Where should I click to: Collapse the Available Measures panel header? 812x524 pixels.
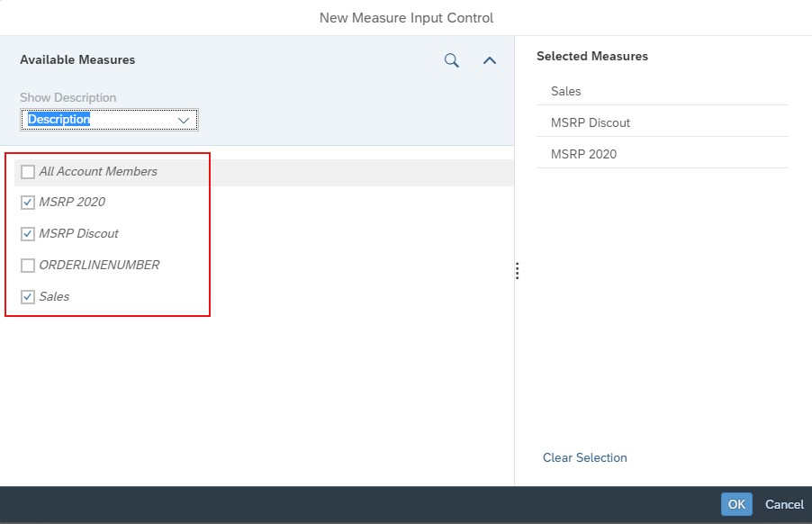[x=489, y=60]
